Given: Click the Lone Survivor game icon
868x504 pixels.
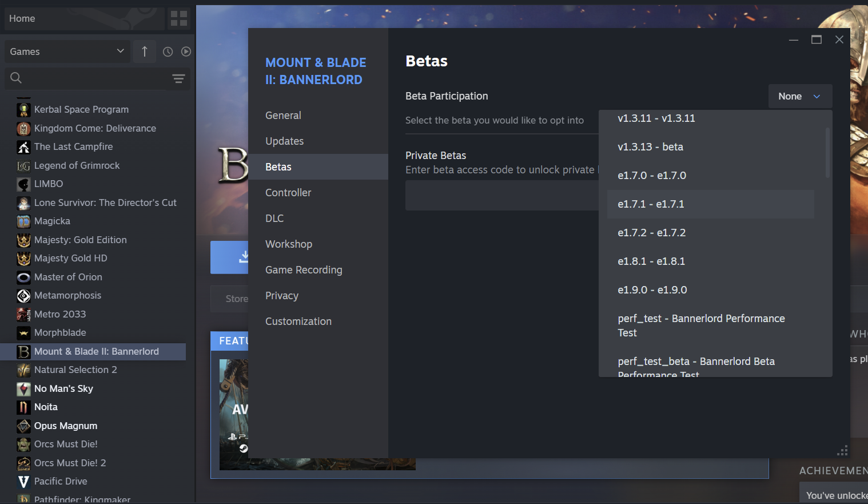Looking at the screenshot, I should click(x=23, y=203).
